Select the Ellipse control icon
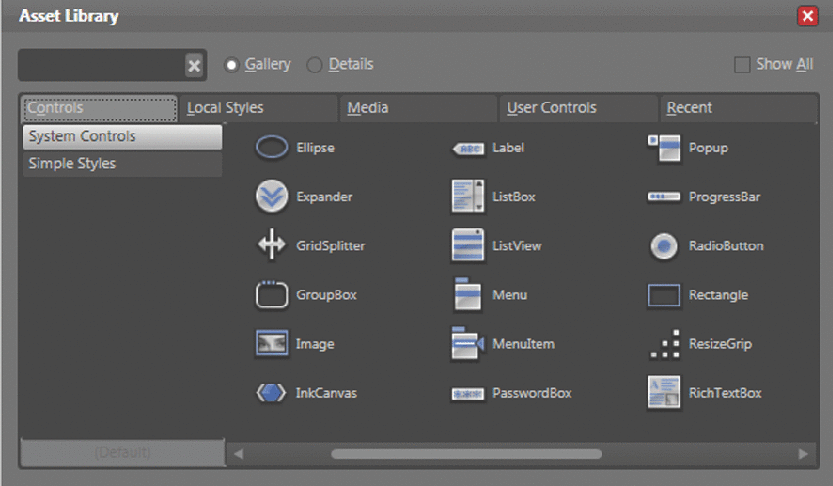The height and width of the screenshot is (486, 833). [272, 148]
